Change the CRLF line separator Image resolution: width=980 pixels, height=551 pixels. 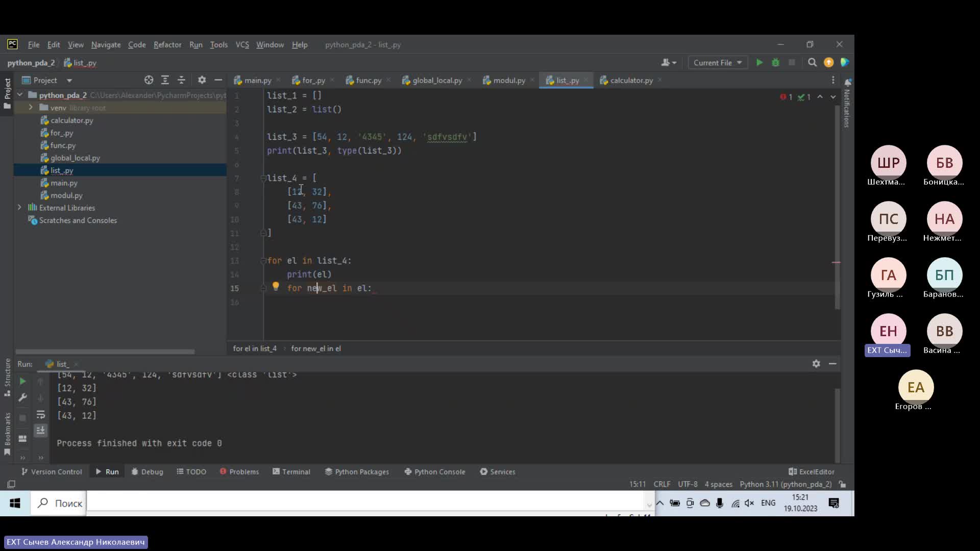[x=662, y=484]
